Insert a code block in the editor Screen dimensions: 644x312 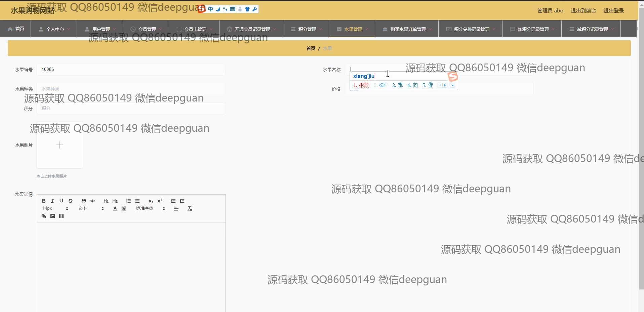tap(92, 201)
